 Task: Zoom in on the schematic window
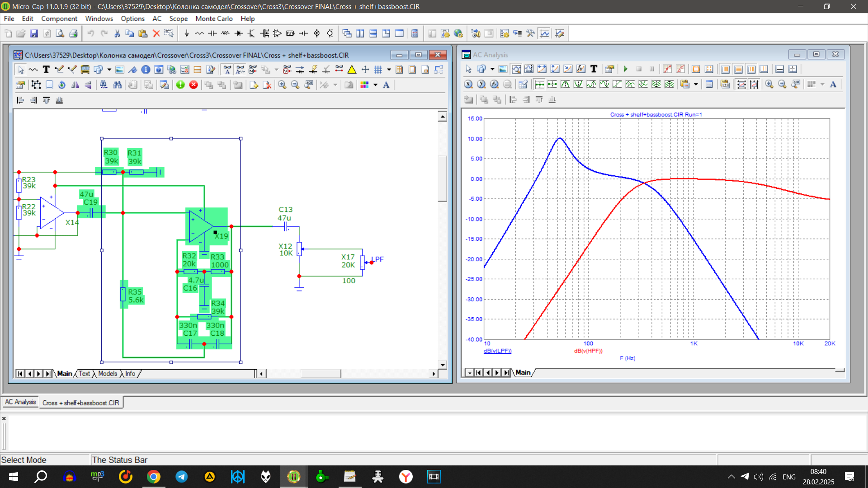(282, 85)
